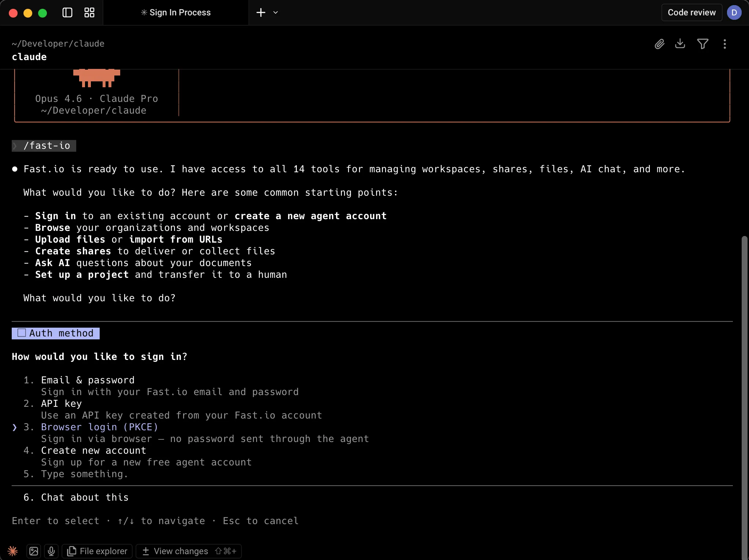This screenshot has width=749, height=560.
Task: Activate the microphone voice input icon
Action: click(x=51, y=551)
